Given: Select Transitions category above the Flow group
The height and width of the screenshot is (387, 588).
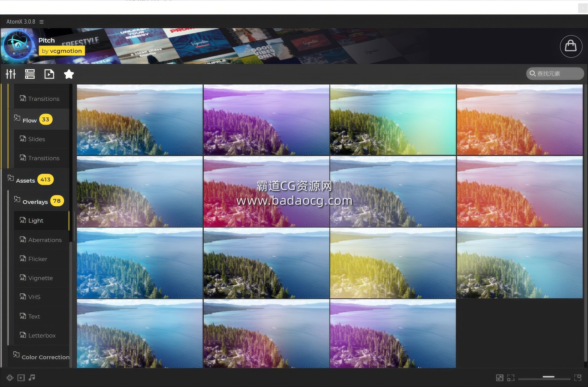Looking at the screenshot, I should (42, 99).
